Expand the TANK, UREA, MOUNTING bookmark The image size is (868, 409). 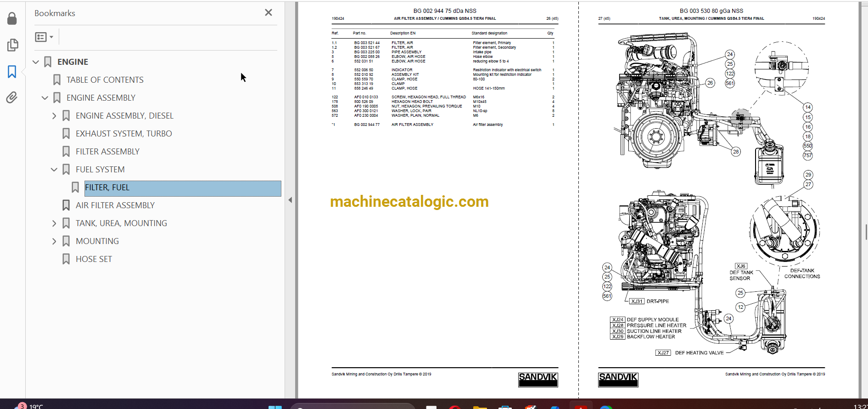tap(54, 223)
